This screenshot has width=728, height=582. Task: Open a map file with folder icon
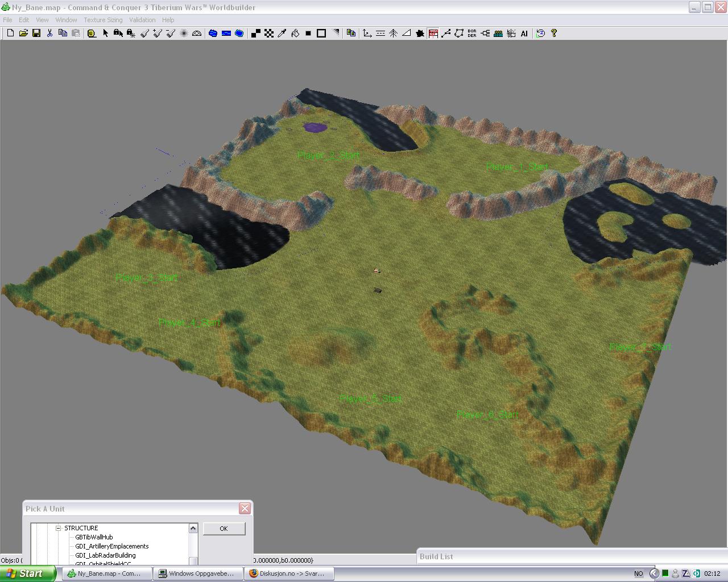pos(23,34)
